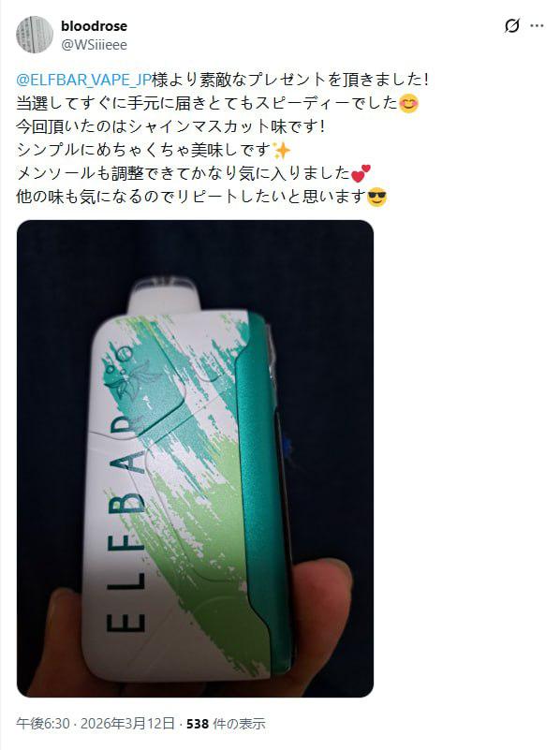Open the three-dot more options menu
This screenshot has width=560, height=750.
click(537, 26)
